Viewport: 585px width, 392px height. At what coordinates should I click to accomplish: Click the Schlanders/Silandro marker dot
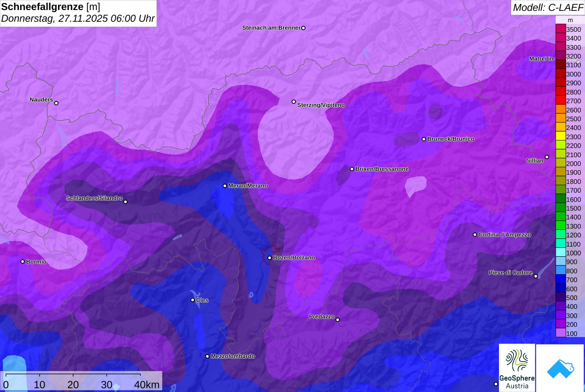pos(125,202)
